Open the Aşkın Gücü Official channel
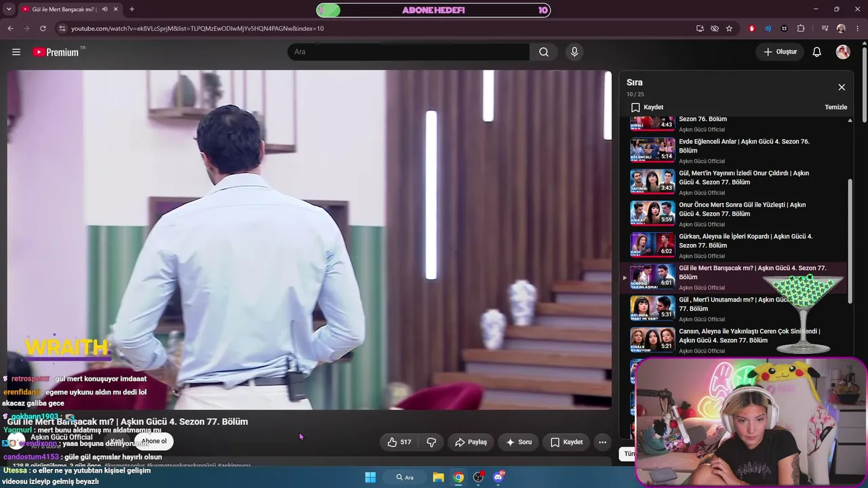Image resolution: width=868 pixels, height=488 pixels. [x=61, y=437]
